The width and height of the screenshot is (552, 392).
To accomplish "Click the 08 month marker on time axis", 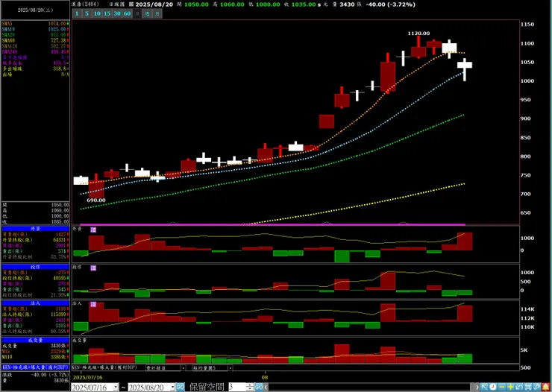I will [x=265, y=377].
